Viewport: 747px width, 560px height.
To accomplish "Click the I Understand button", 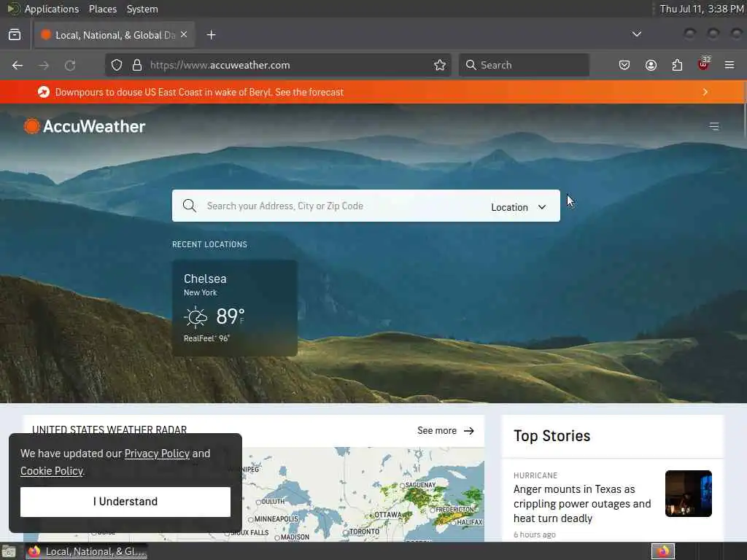I will [125, 502].
